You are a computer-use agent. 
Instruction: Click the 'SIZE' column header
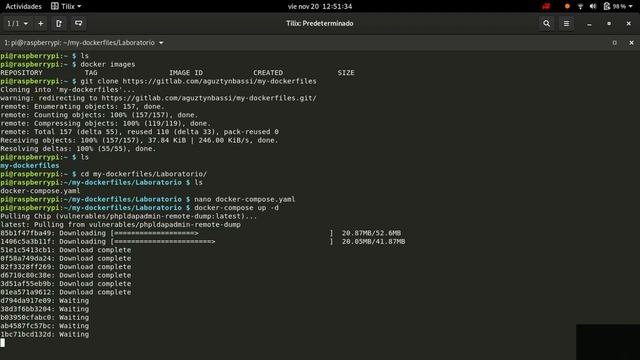(x=346, y=73)
